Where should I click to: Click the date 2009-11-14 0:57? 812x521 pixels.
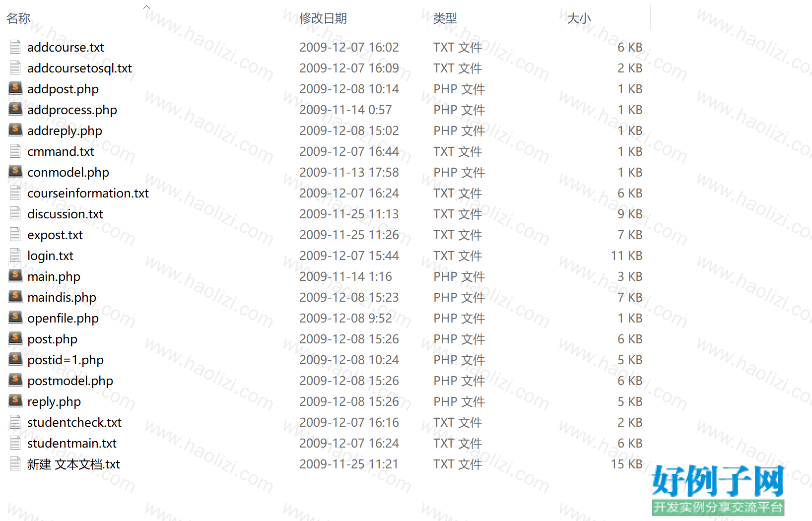345,110
